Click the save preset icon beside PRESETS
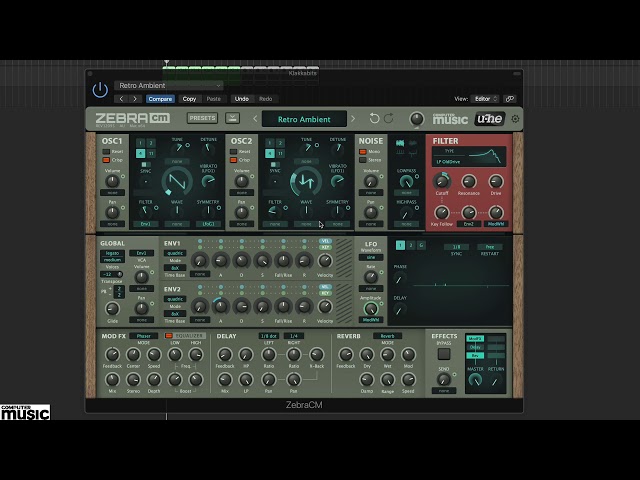Screen dimensions: 640x480 pyautogui.click(x=233, y=118)
